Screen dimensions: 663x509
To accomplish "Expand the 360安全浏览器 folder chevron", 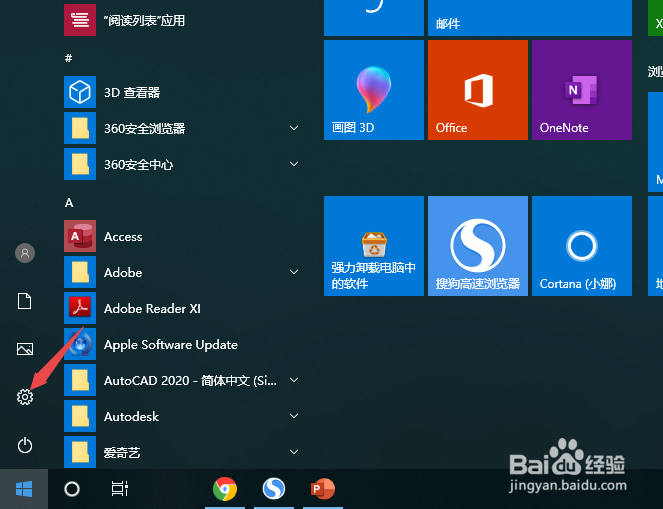I will click(x=294, y=128).
